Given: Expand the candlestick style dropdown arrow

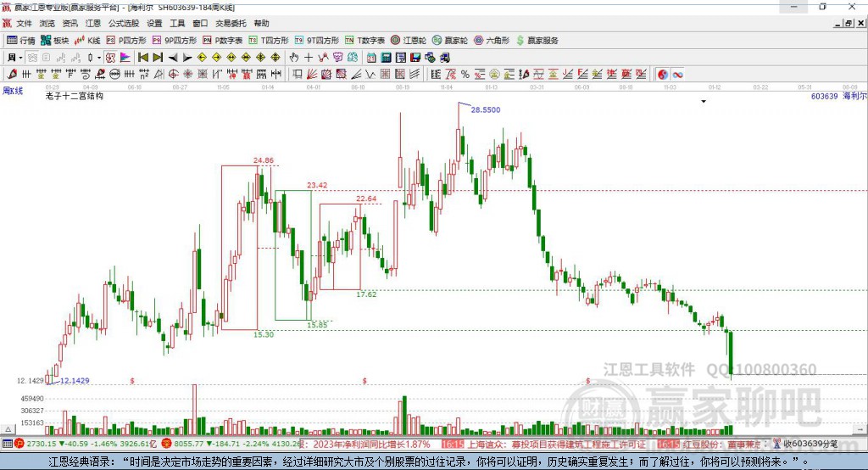Looking at the screenshot, I should (99, 58).
